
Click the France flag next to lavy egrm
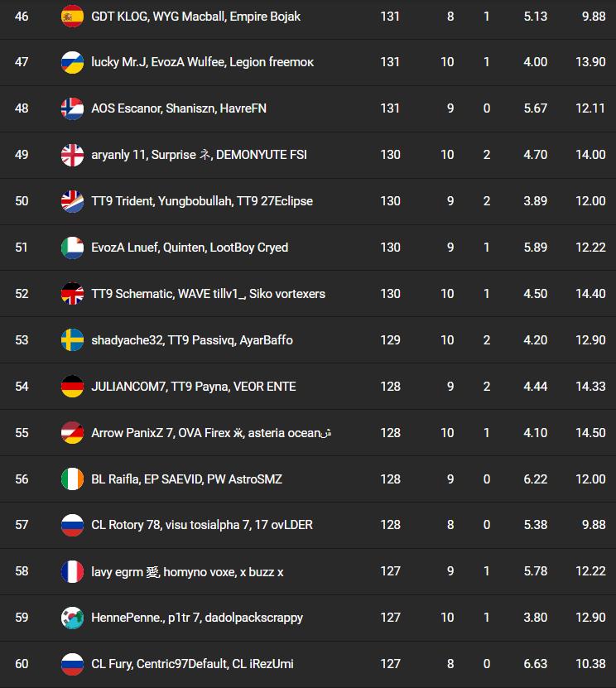[x=73, y=572]
